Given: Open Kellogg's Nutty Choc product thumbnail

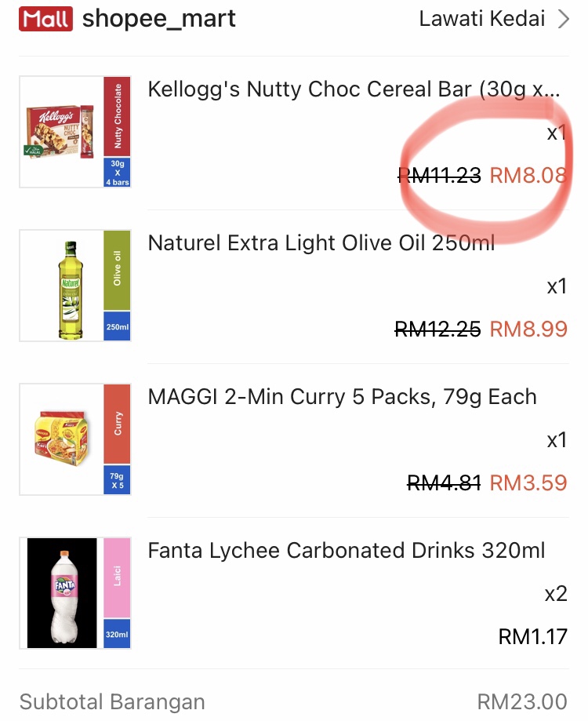Looking at the screenshot, I should pos(75,132).
